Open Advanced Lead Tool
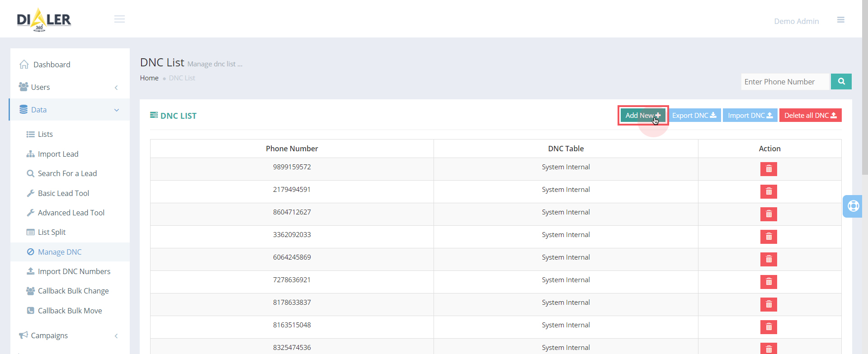Image resolution: width=868 pixels, height=354 pixels. (x=71, y=213)
